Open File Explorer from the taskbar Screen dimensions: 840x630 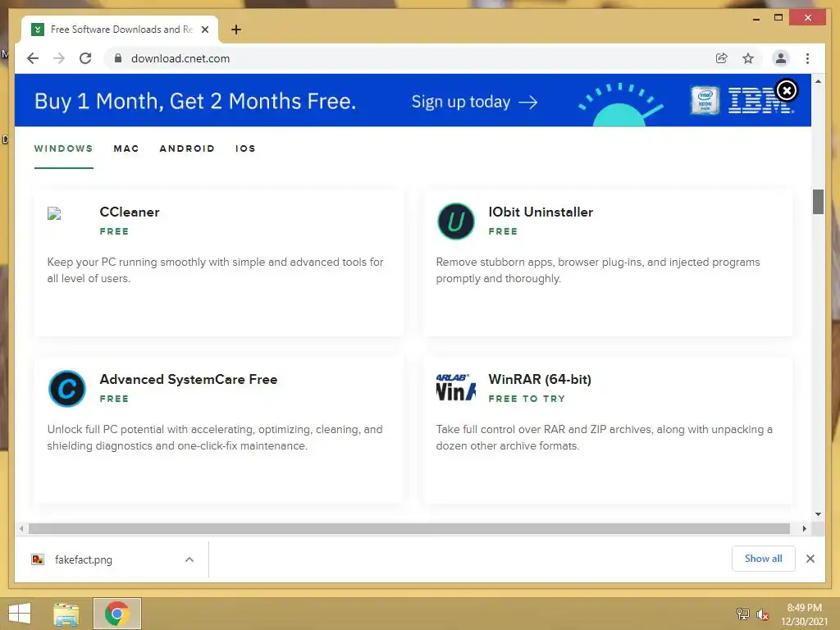click(x=66, y=614)
